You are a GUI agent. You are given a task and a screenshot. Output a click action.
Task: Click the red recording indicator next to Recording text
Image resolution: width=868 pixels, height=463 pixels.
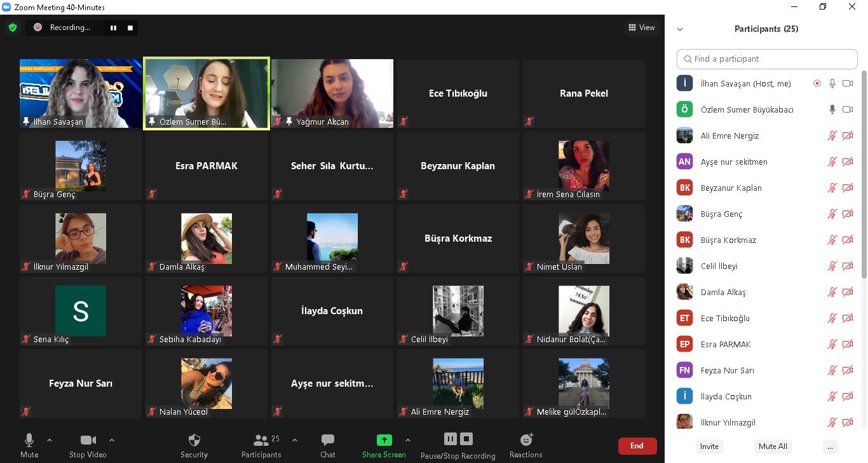pos(37,27)
